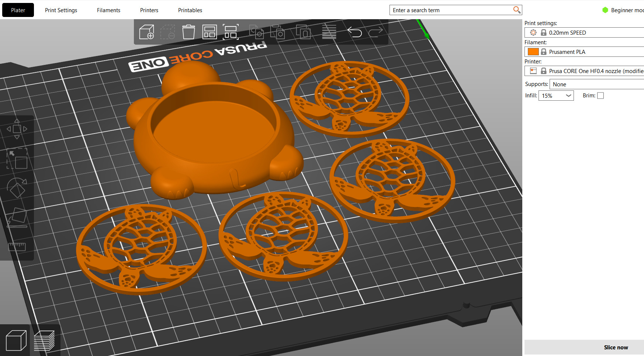Click the Add model cube icon
Image resolution: width=644 pixels, height=356 pixels.
147,32
